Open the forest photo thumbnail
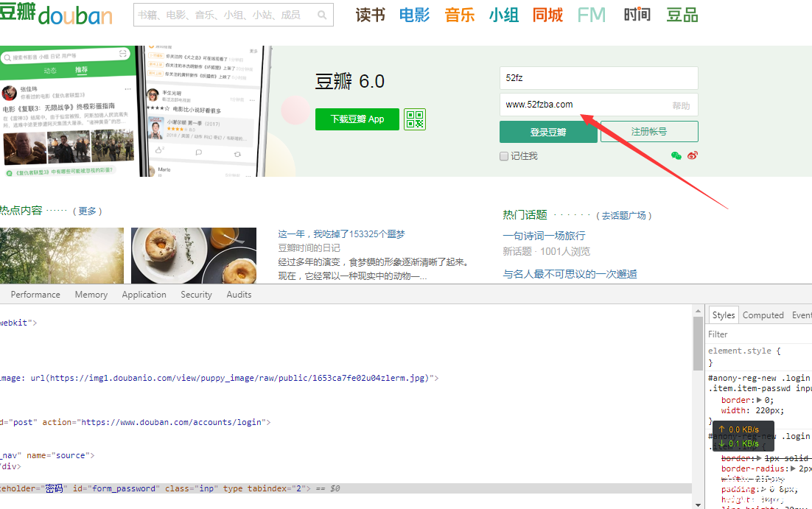Viewport: 812px width, 509px height. point(62,256)
